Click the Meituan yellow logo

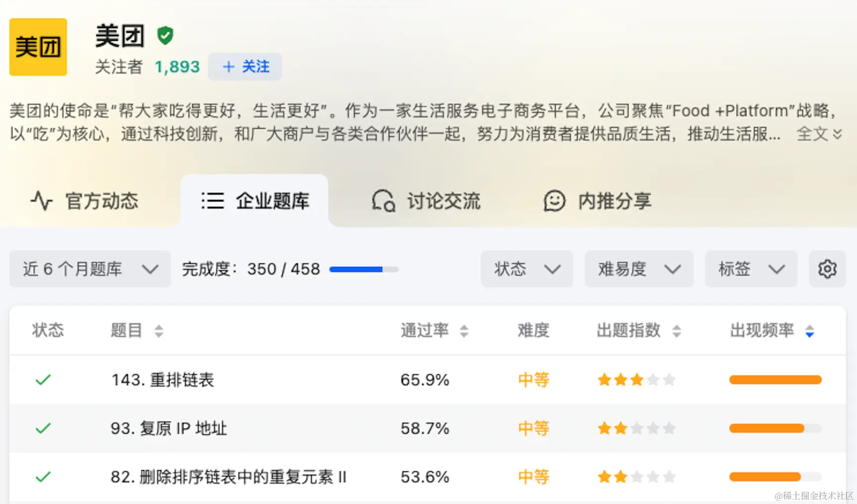pos(38,47)
